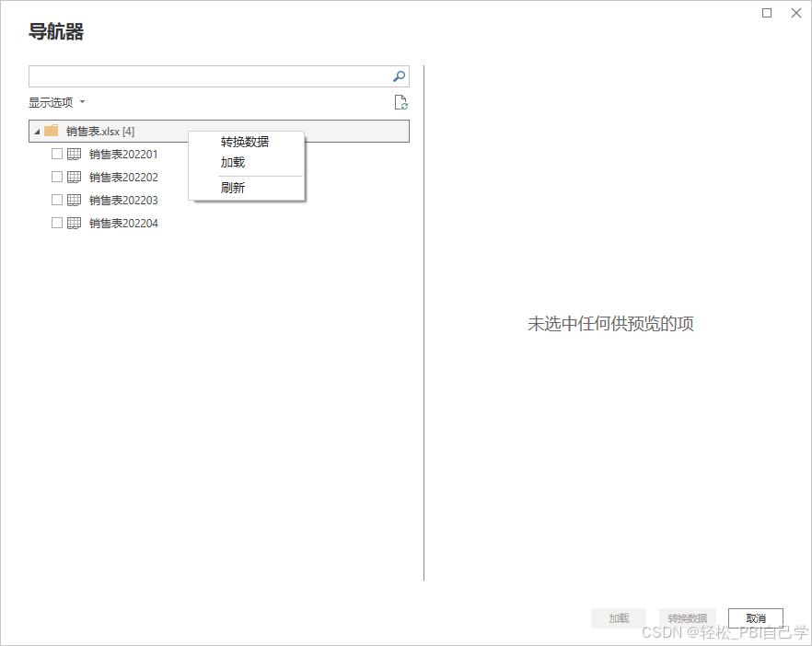Collapse the 销售表.xlsx tree node arrow

point(37,132)
